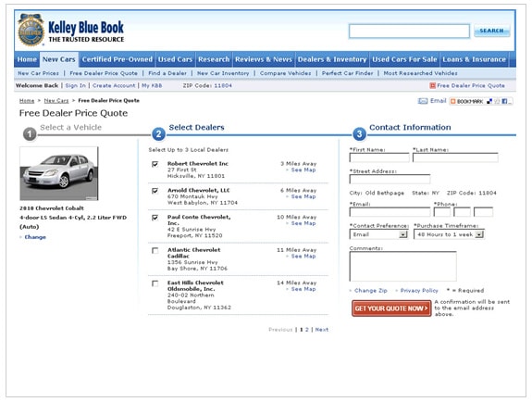Click the Sign In link
Viewport: 532px width, 402px height.
[75, 85]
